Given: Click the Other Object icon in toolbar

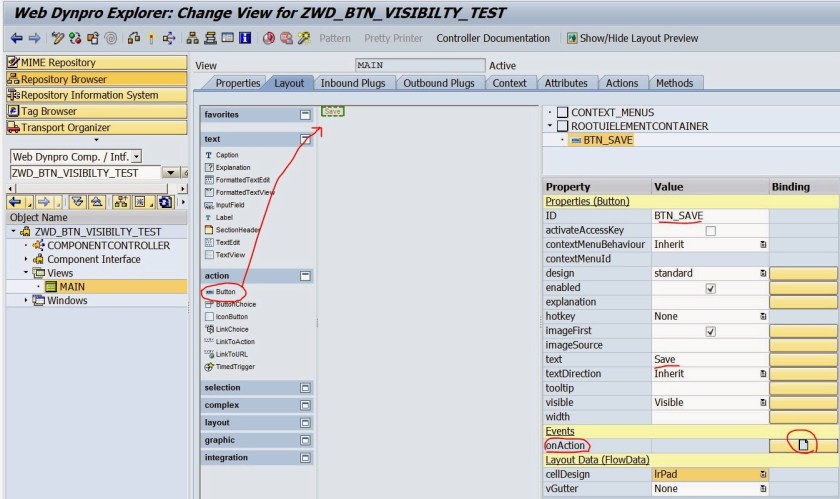Looking at the screenshot, I should click(93, 38).
